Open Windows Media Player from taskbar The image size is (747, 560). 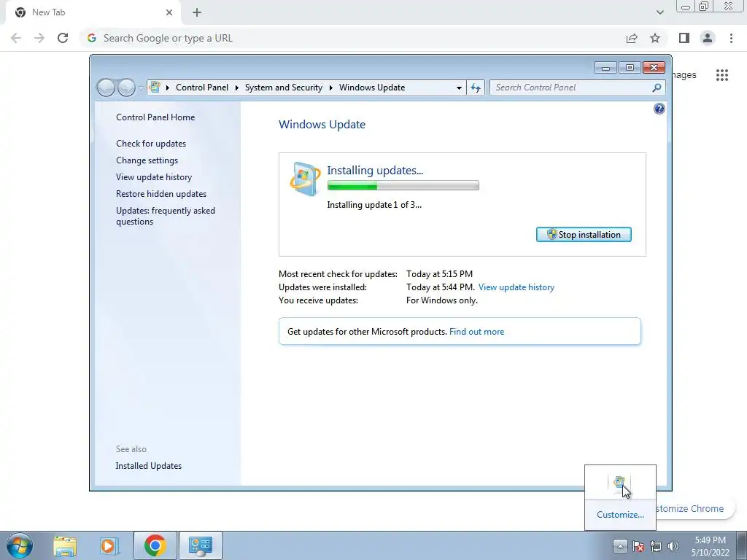click(108, 545)
